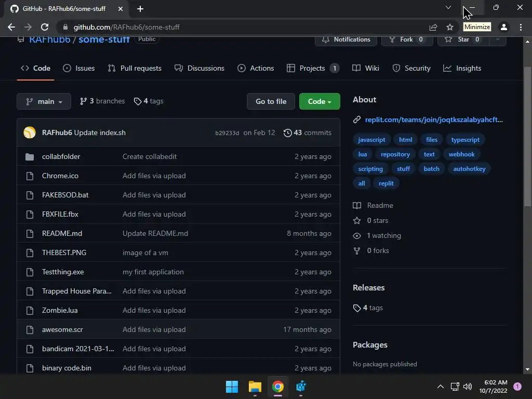Open the Actions tab
Screen dimensions: 532x399
click(256, 68)
